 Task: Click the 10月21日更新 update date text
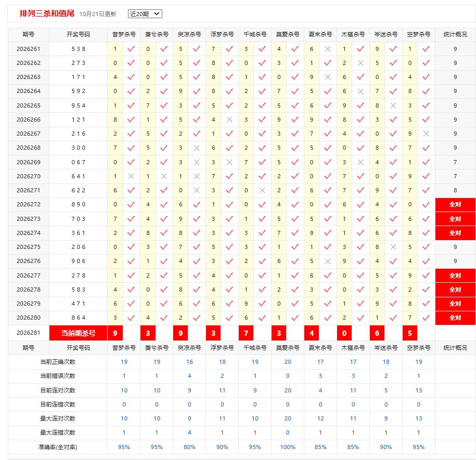coord(98,14)
